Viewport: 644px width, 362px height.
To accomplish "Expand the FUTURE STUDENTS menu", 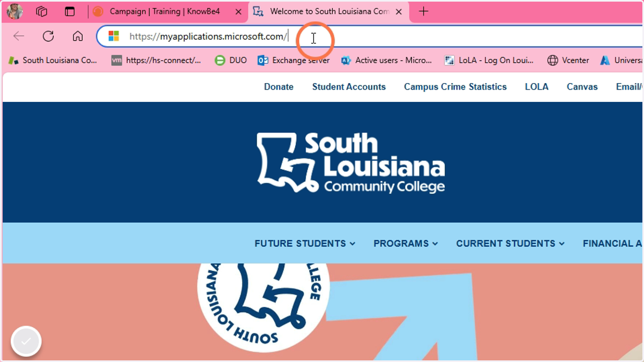I will [305, 243].
